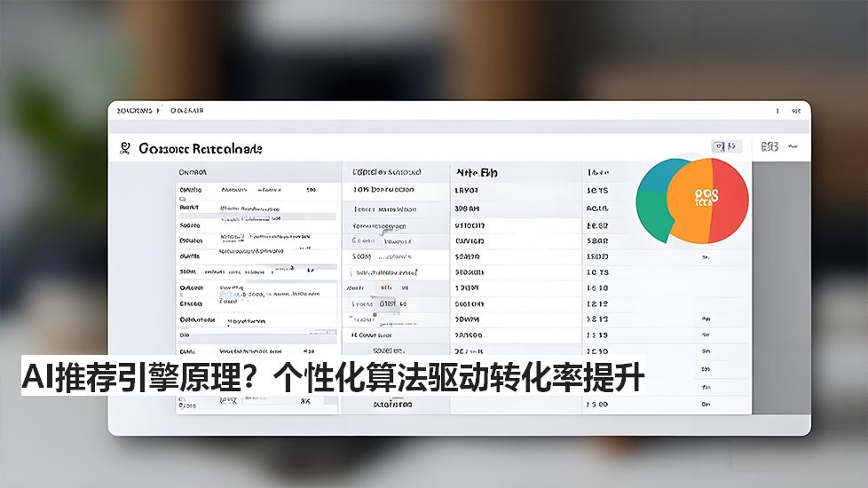
Task: Click the value "15 00" in bottom row
Action: (x=597, y=405)
